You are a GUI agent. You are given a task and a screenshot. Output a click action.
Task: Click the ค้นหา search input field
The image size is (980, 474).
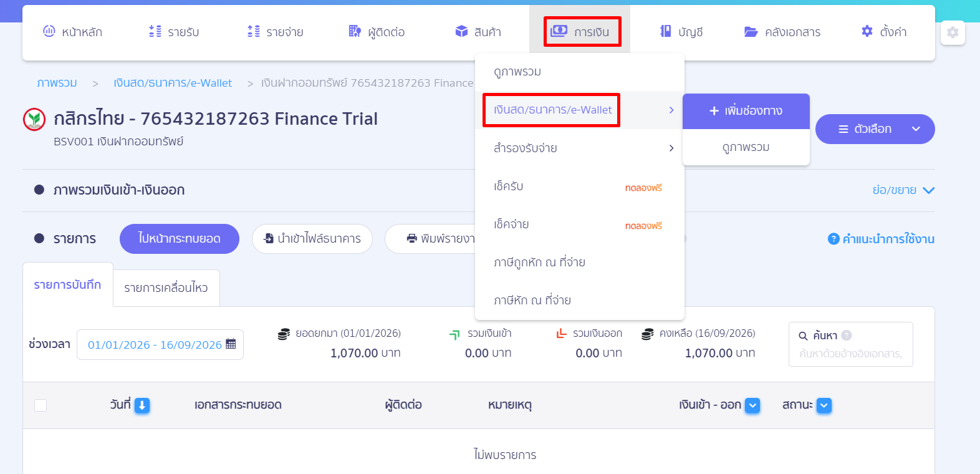851,354
